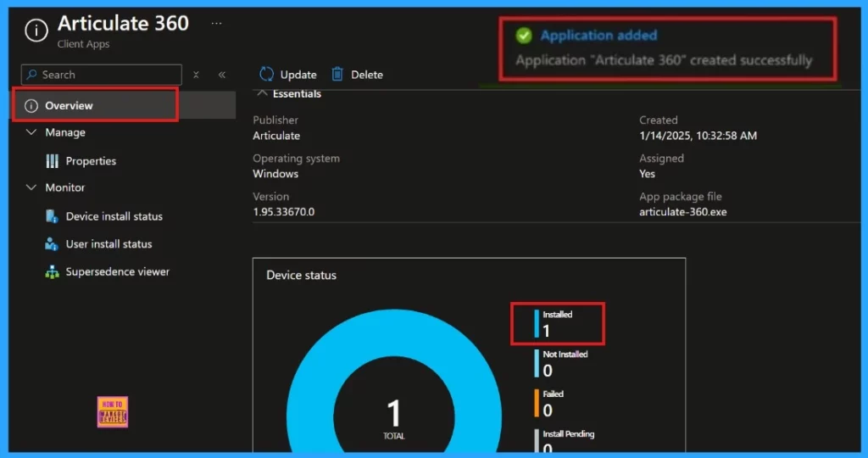Viewport: 868px width, 458px height.
Task: Click the Installed count 1
Action: (547, 331)
